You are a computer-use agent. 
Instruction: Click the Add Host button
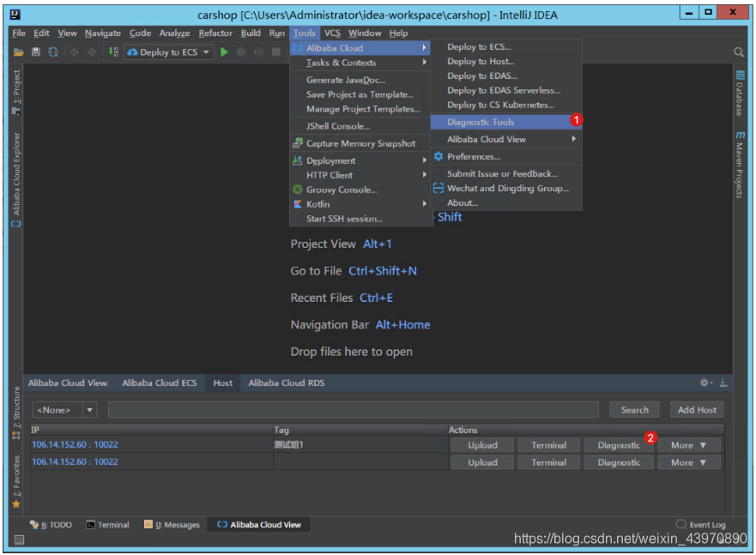697,410
